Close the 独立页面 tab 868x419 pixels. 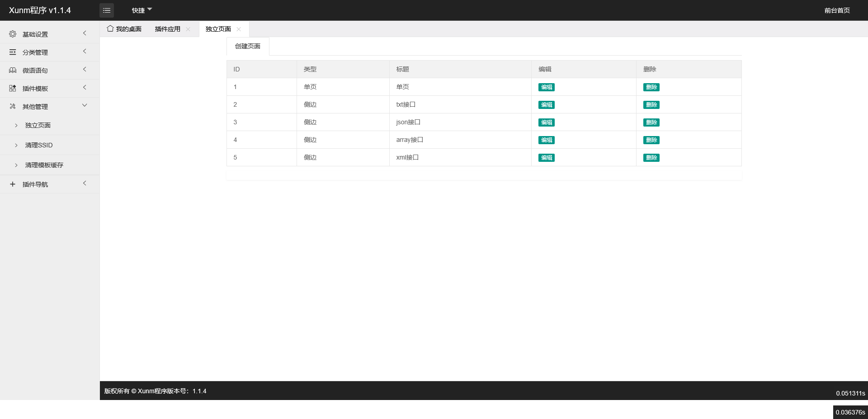click(x=239, y=29)
